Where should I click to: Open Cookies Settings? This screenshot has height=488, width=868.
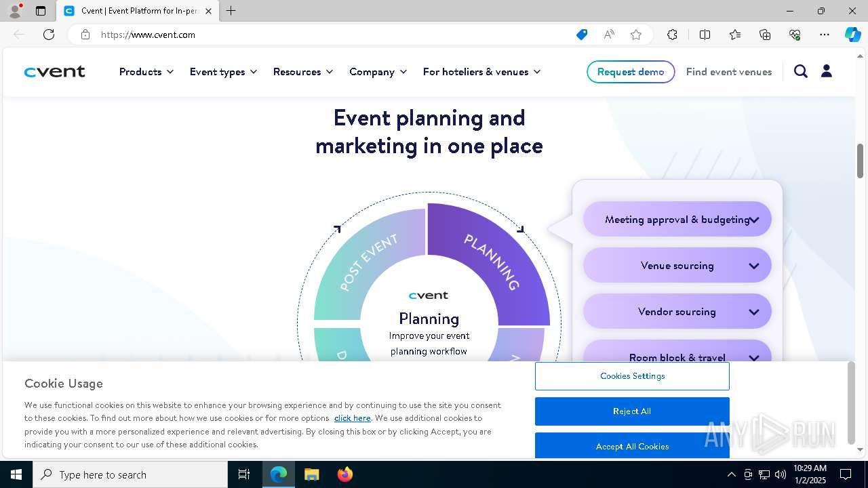point(632,376)
